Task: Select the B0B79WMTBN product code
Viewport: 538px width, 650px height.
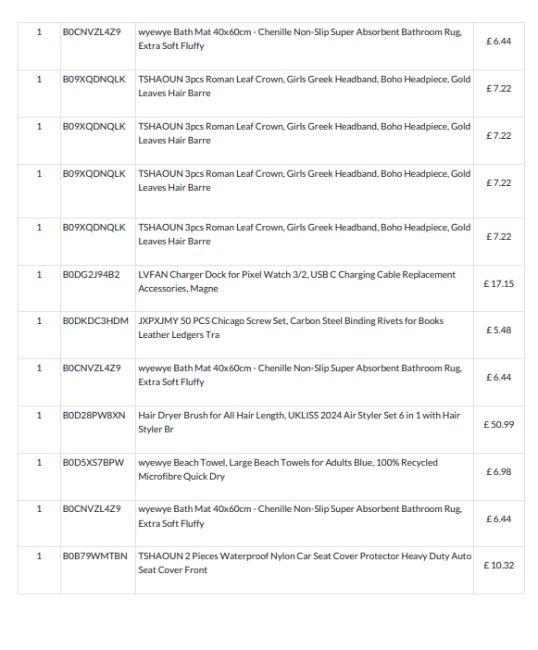Action: click(95, 556)
